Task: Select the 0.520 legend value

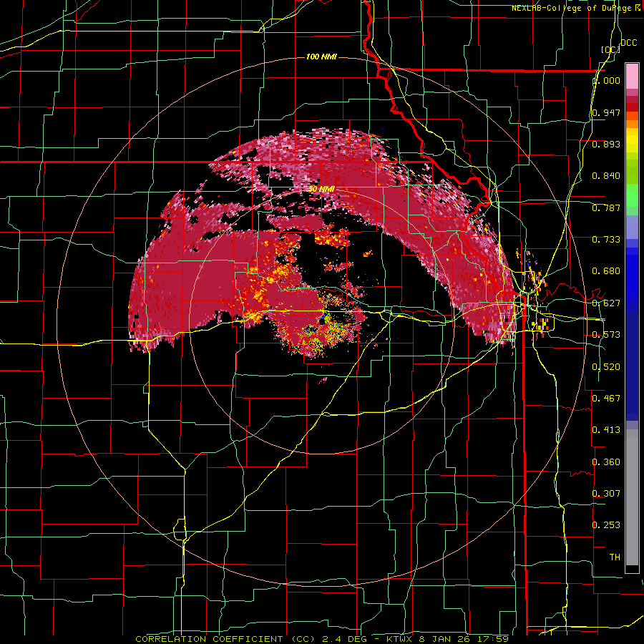Action: [606, 367]
